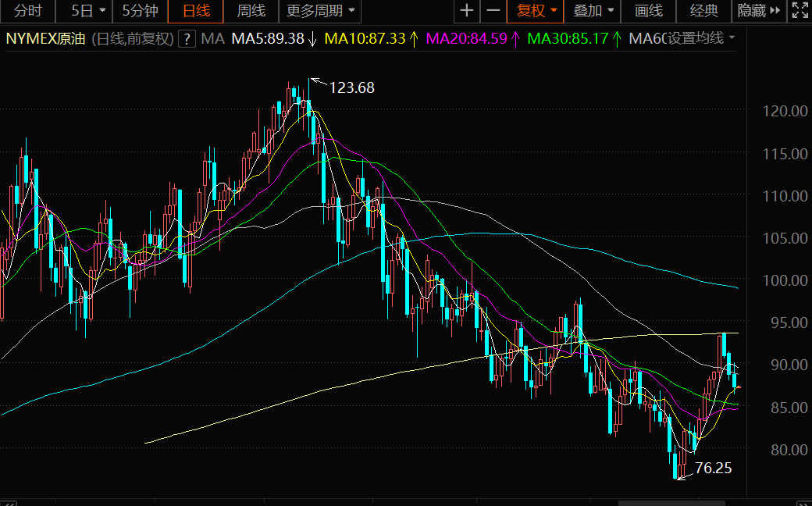Switch to 5分钟 chart period
812x506 pixels.
click(x=140, y=11)
